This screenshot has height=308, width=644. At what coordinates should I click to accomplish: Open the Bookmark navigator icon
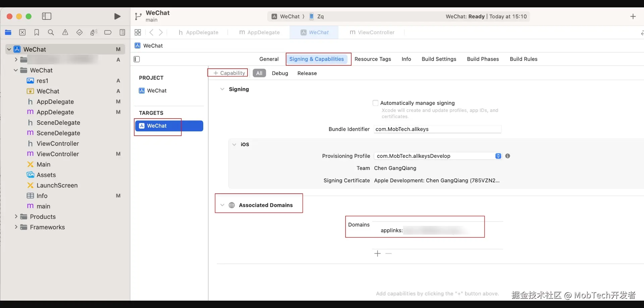37,32
